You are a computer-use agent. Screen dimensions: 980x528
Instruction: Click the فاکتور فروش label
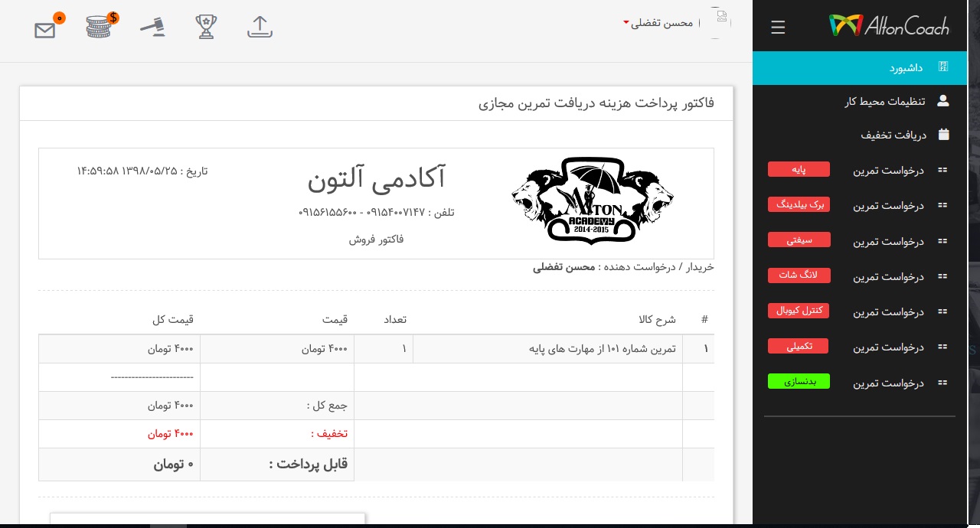click(376, 240)
